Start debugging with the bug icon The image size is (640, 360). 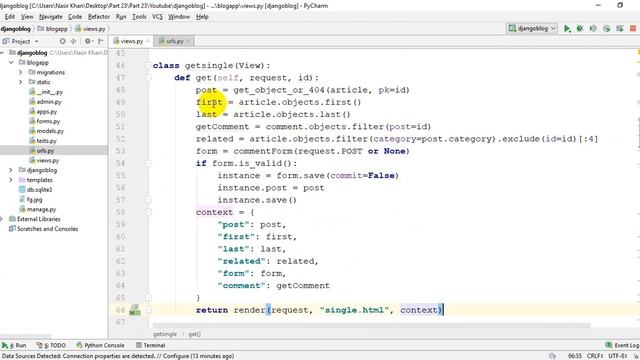pos(580,29)
